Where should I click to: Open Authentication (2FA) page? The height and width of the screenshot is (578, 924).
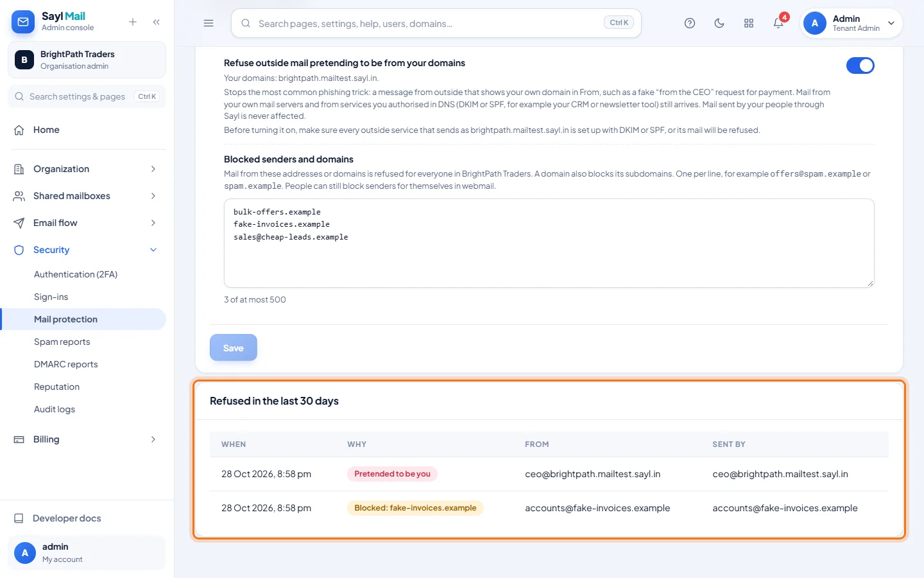click(76, 274)
